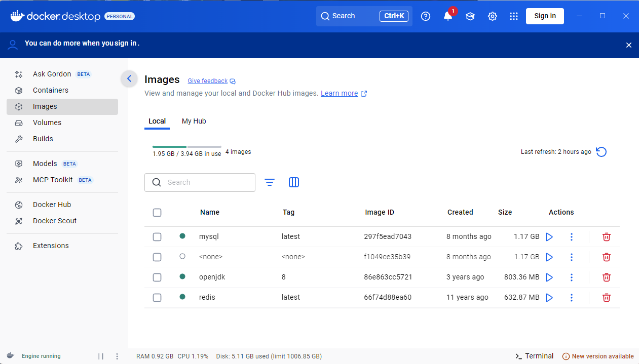Open more actions for mysql image

572,236
